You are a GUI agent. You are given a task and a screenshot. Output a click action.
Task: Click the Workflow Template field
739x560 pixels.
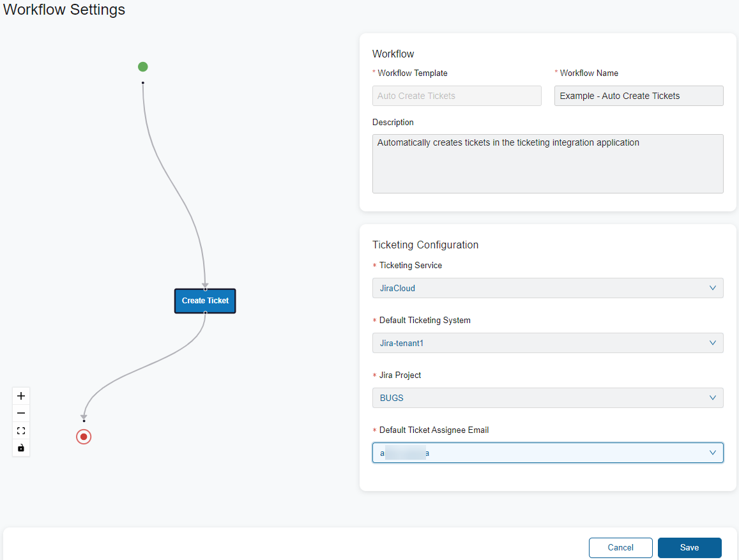tap(457, 96)
